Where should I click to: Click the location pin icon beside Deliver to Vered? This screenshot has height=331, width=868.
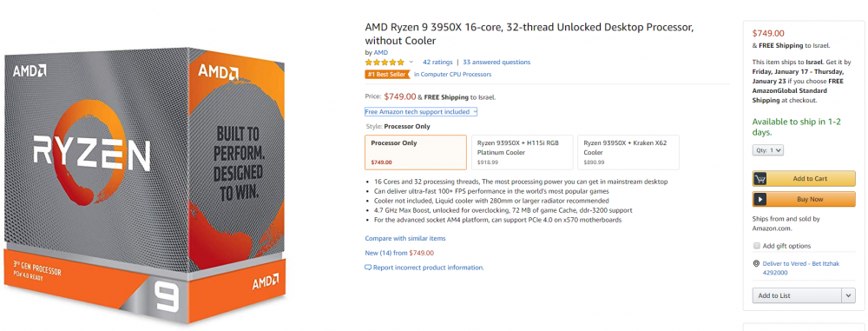(x=756, y=264)
